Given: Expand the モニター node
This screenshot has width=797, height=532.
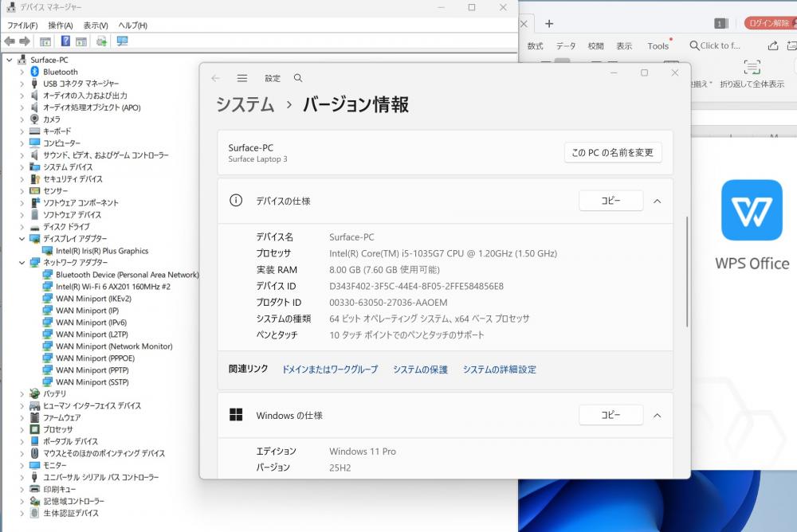Looking at the screenshot, I should [x=22, y=465].
